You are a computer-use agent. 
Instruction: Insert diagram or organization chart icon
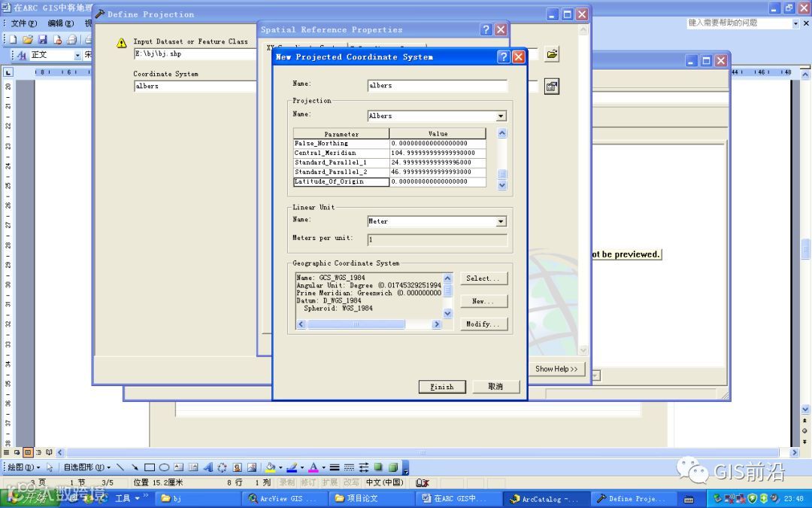tap(222, 467)
